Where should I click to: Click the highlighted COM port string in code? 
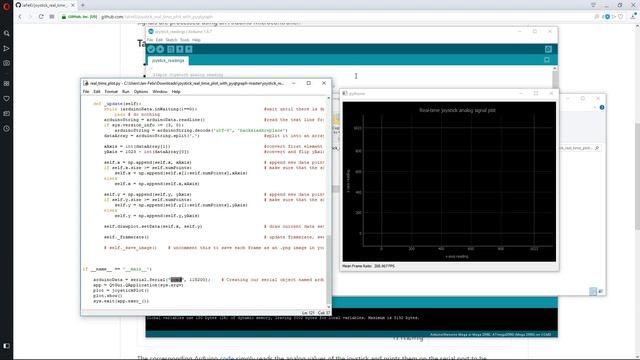pos(176,280)
